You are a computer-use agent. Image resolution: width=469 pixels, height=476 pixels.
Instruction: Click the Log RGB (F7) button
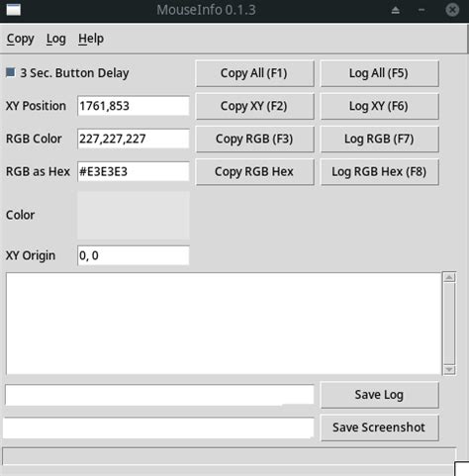pos(379,139)
